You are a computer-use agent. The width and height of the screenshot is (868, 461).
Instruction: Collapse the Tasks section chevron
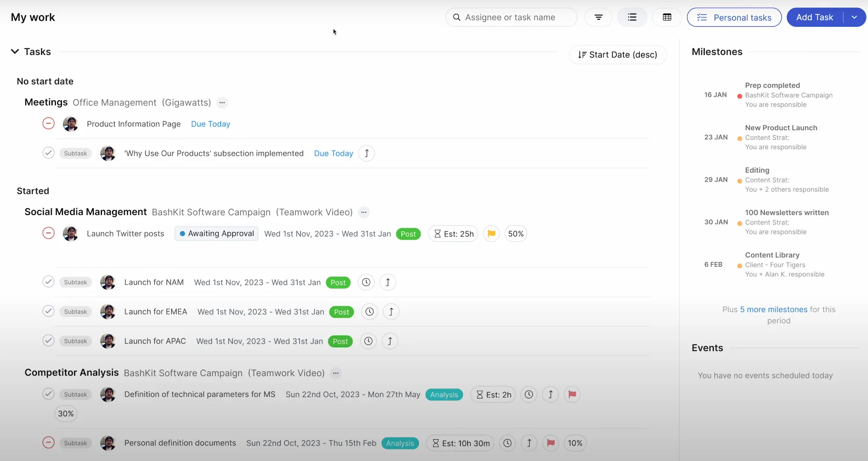pos(15,52)
